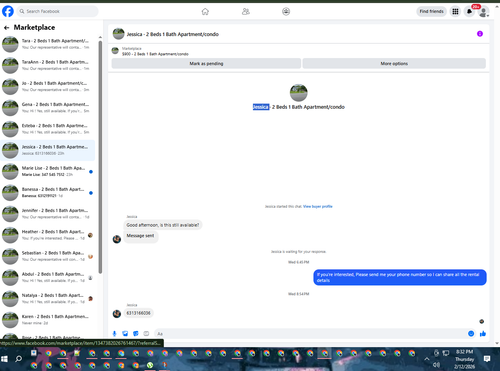Image resolution: width=500 pixels, height=371 pixels.
Task: Click the listing thumbnail in chat header
Action: click(118, 34)
